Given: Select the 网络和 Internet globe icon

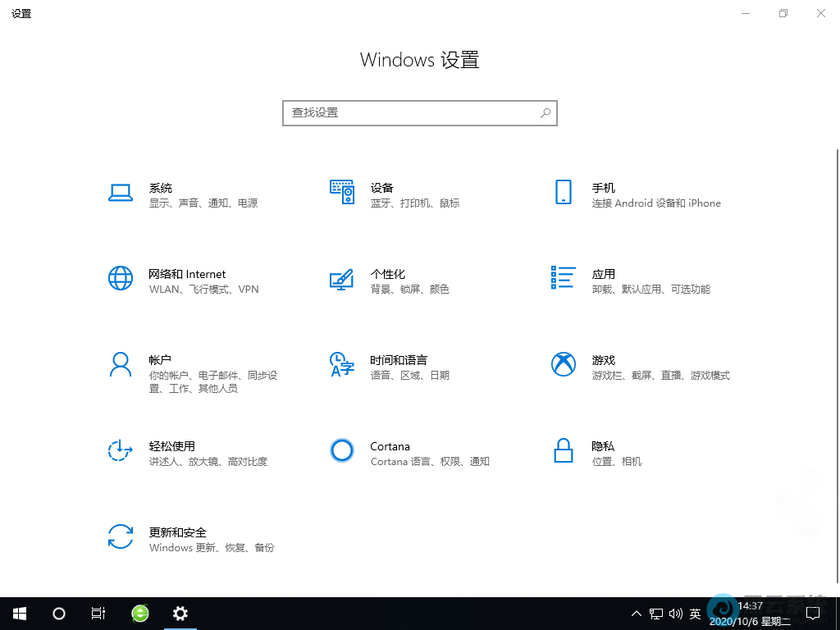Looking at the screenshot, I should point(121,278).
